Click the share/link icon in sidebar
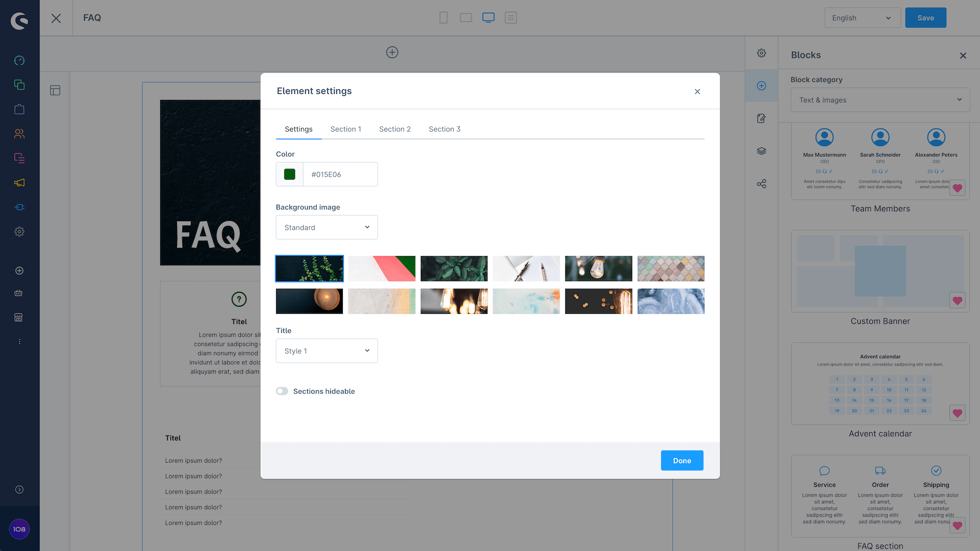 pyautogui.click(x=761, y=184)
